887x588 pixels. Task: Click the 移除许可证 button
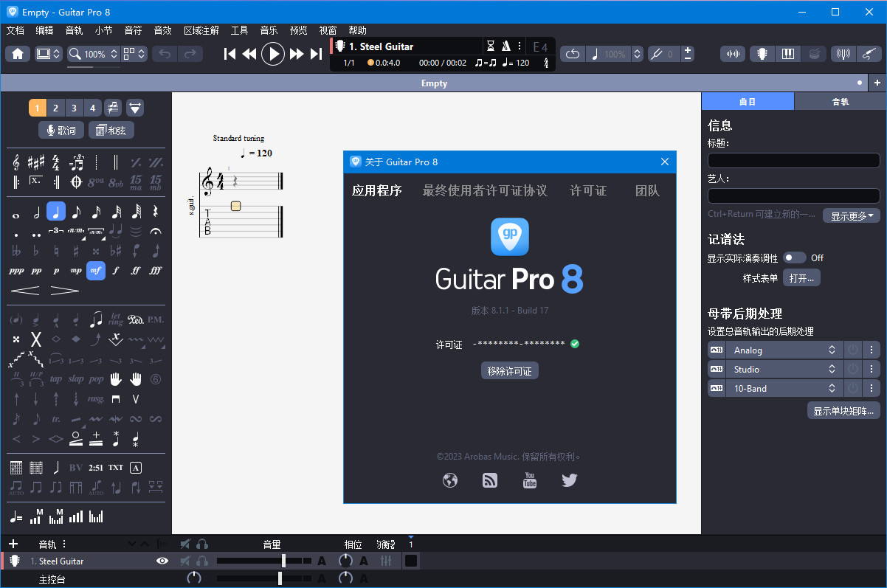509,371
